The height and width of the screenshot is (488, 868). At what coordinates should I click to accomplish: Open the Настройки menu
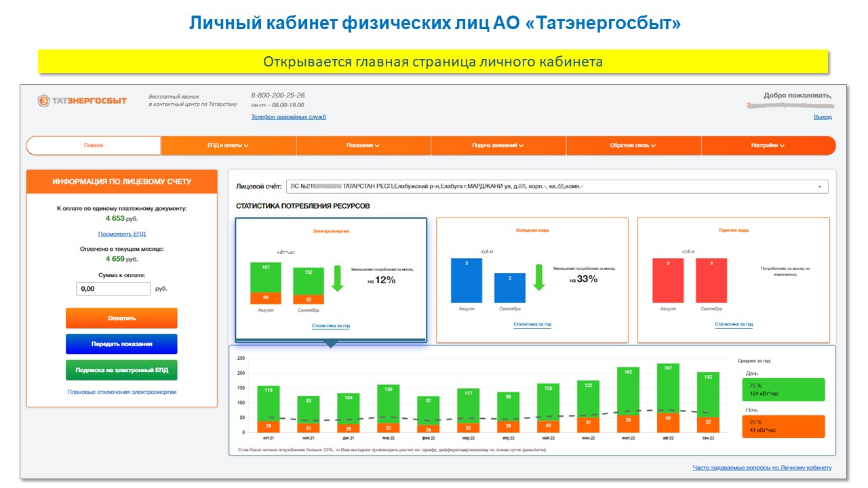(768, 146)
